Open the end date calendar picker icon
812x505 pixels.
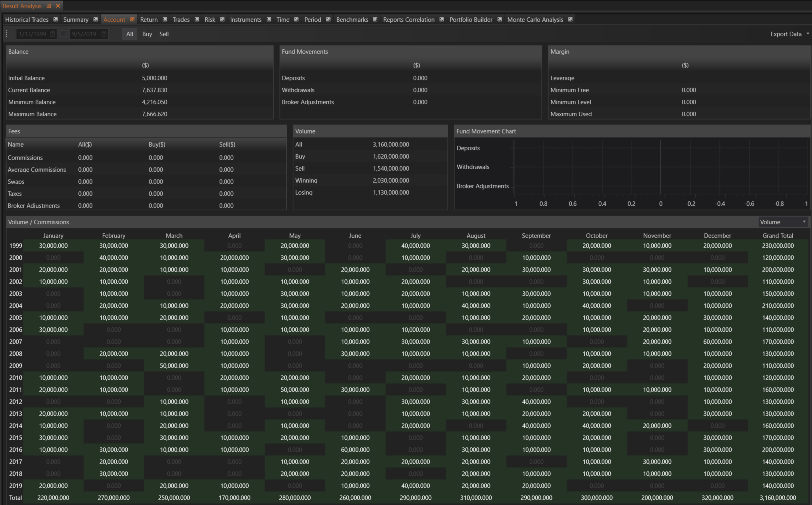[x=104, y=34]
